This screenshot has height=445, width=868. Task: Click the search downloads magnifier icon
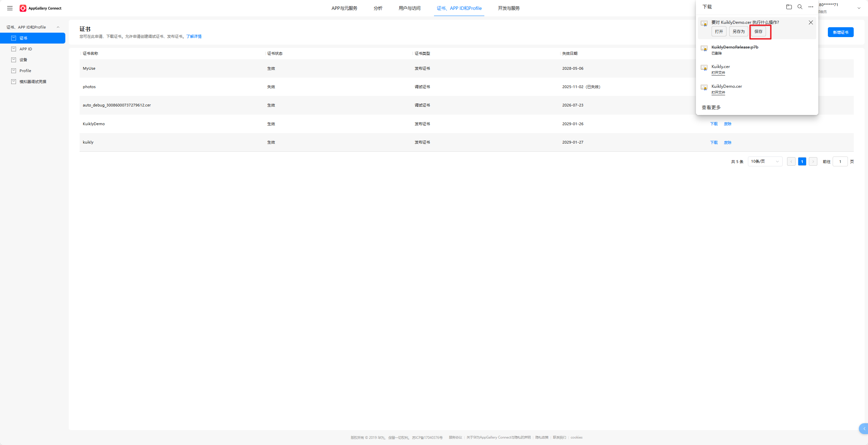tap(800, 7)
